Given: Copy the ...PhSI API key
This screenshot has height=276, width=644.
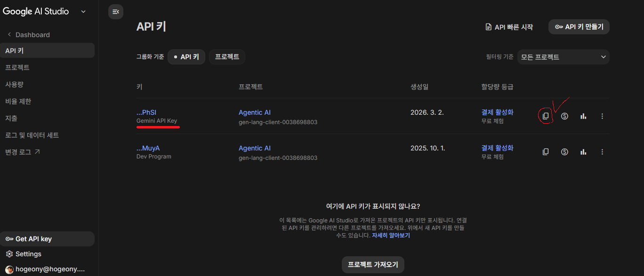Looking at the screenshot, I should (x=546, y=116).
